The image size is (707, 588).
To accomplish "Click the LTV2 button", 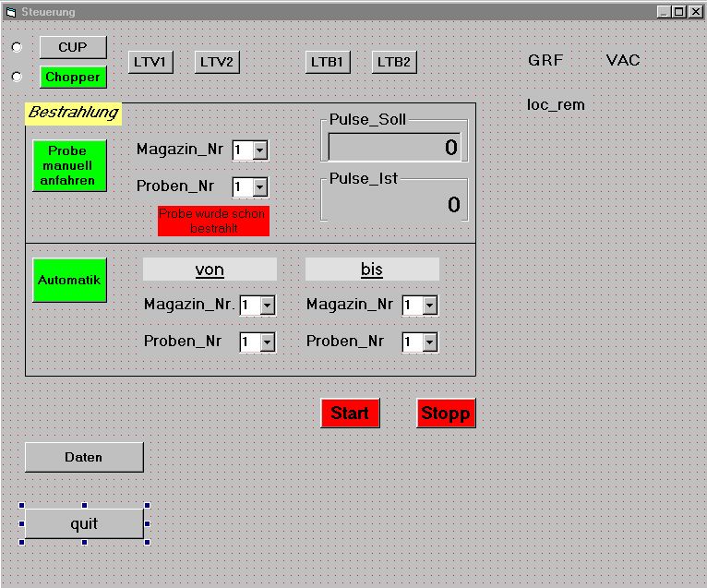I will pos(217,62).
